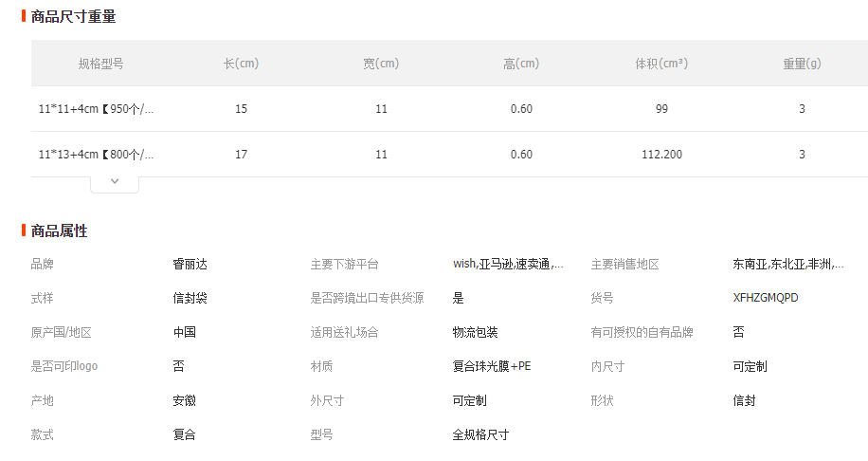868x461 pixels.
Task: Expand the size table with chevron button
Action: [115, 181]
